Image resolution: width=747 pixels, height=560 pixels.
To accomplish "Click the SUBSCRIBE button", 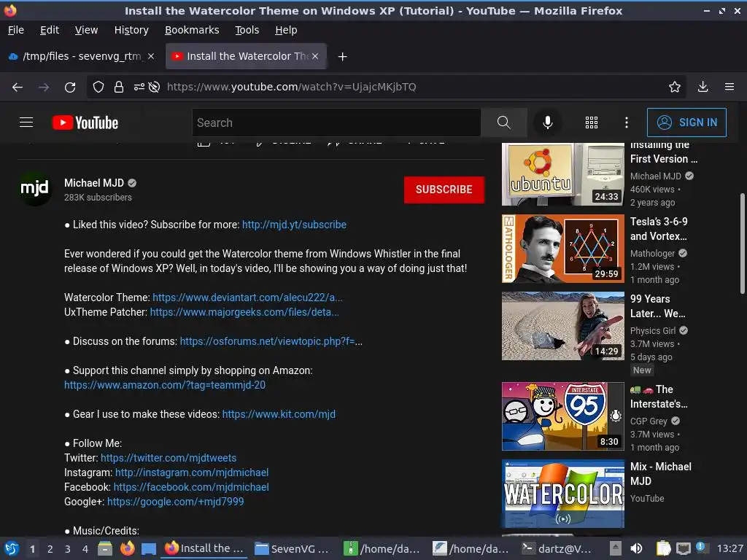I will coord(444,190).
